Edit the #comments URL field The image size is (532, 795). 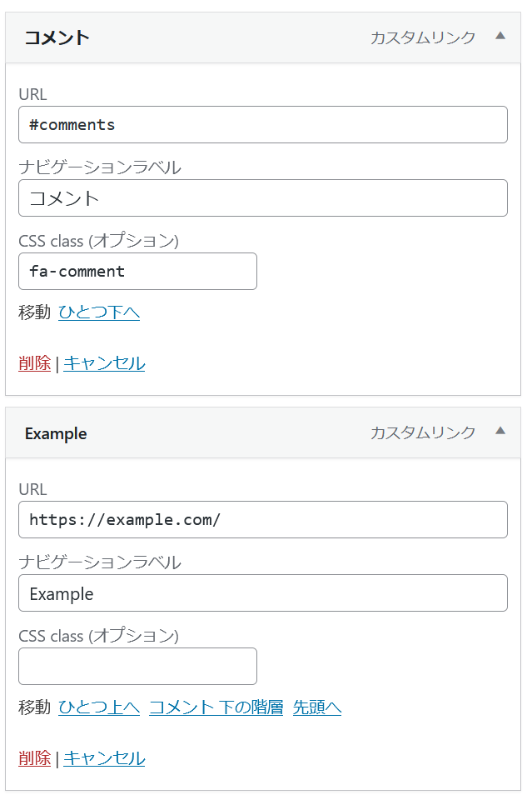pyautogui.click(x=263, y=125)
